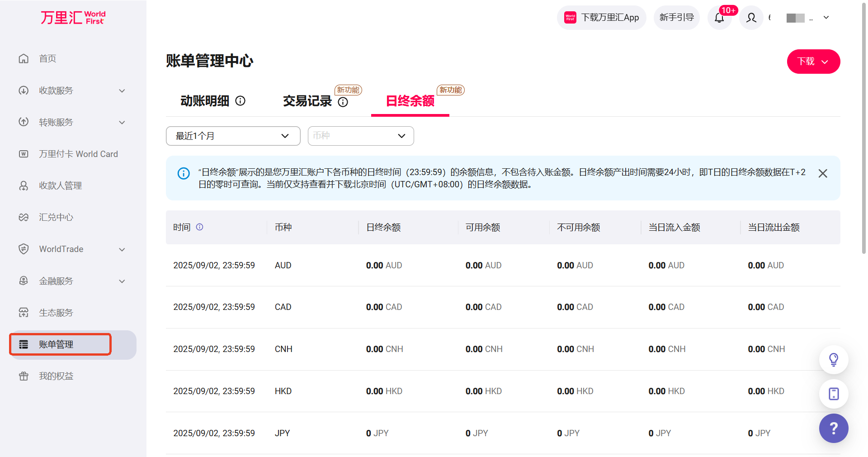Click the purple help question mark button
The height and width of the screenshot is (457, 868).
833,428
